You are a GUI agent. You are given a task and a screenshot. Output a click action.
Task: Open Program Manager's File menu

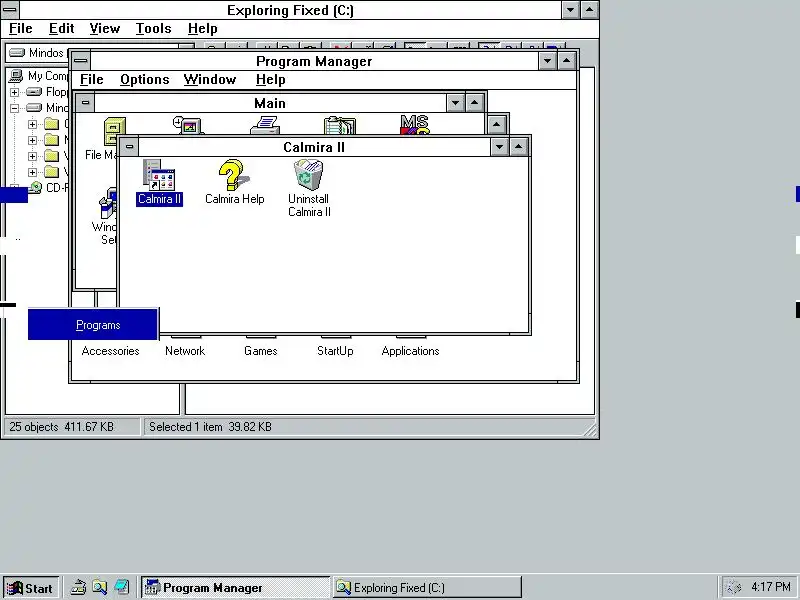pos(92,80)
